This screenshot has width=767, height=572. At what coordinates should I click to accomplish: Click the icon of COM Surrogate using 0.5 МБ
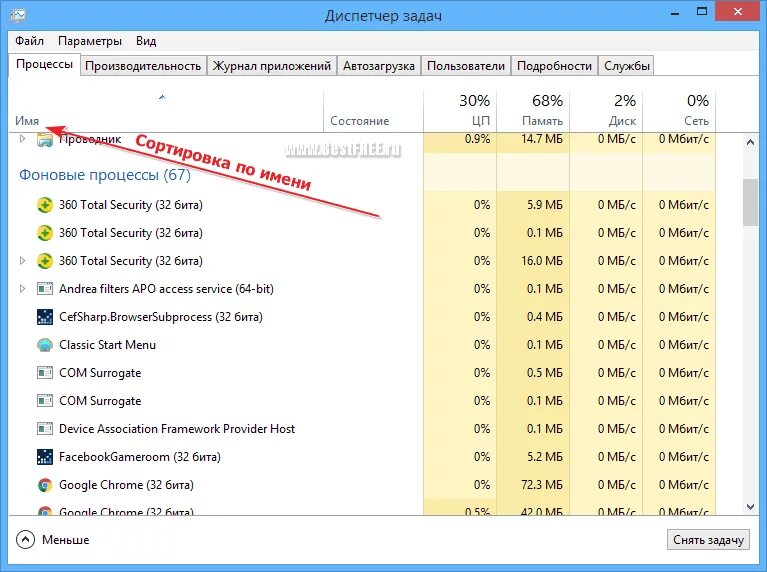pos(45,373)
